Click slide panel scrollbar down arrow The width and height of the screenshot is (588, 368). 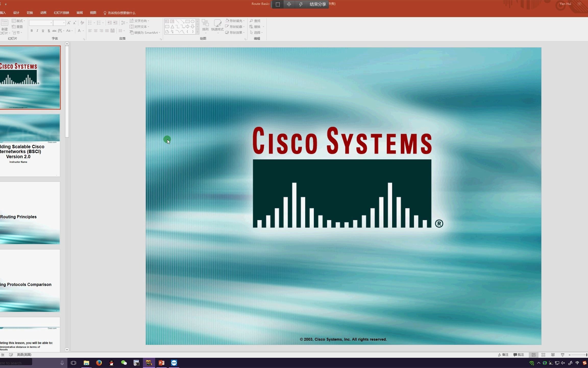(67, 350)
